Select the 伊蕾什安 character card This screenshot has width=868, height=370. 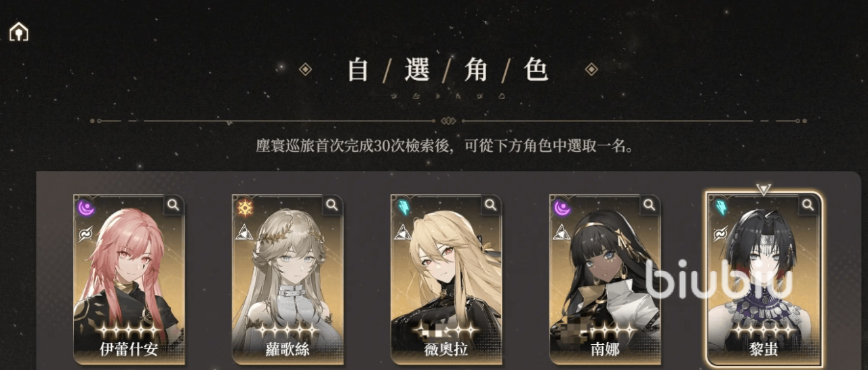pyautogui.click(x=129, y=280)
